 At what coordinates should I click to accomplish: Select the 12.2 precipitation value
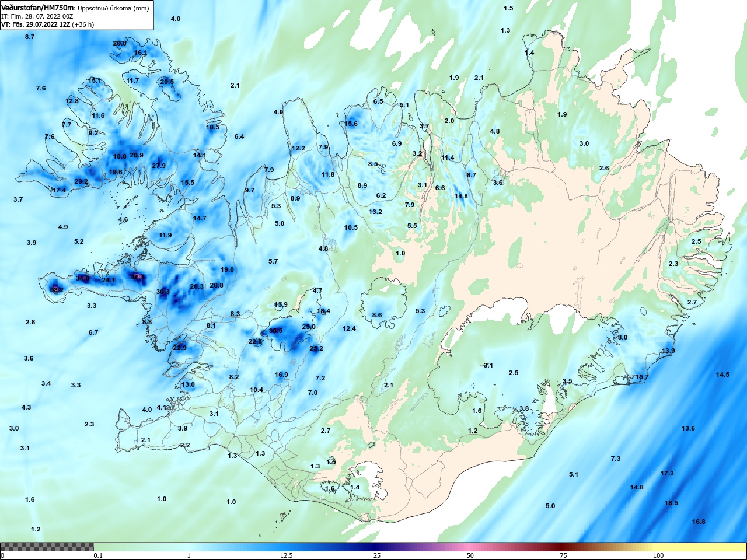(x=298, y=148)
